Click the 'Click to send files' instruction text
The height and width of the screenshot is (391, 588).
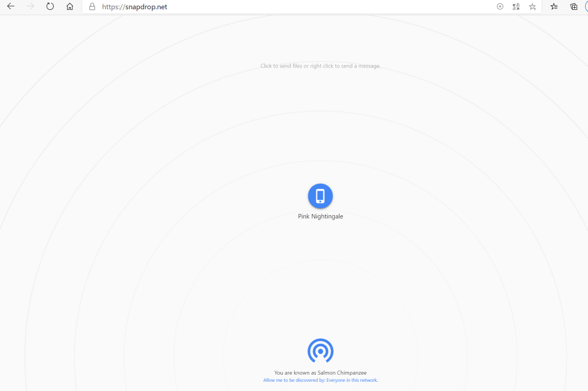(x=320, y=66)
